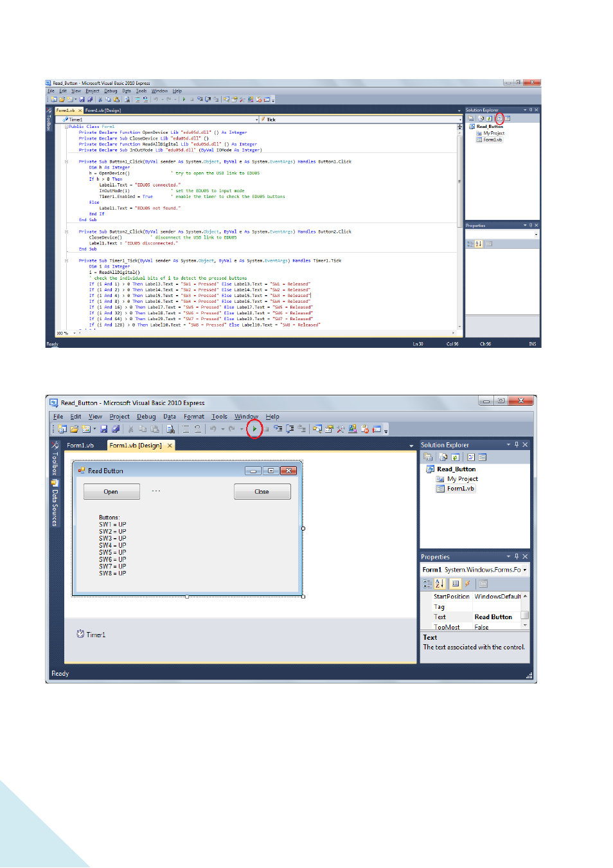
Task: Switch to Form1.vb tab in lower window
Action: (80, 446)
